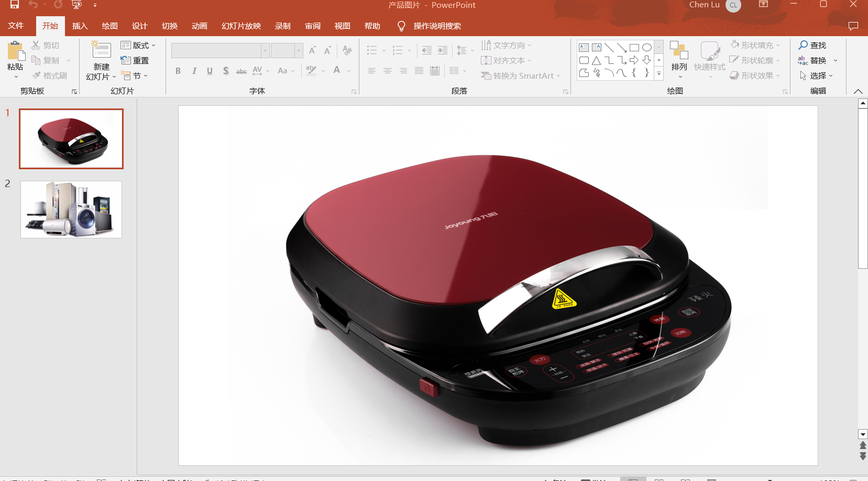Decrease font size with the smaller A icon
Viewport: 868px width, 481px height.
[327, 50]
